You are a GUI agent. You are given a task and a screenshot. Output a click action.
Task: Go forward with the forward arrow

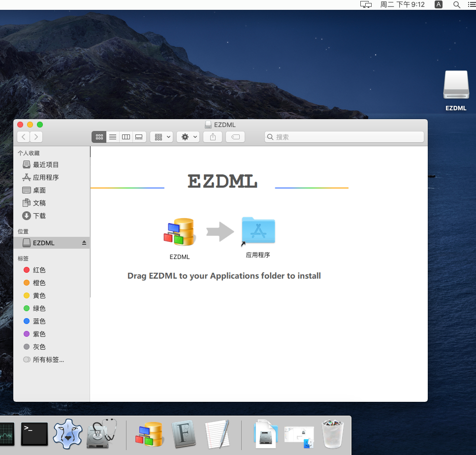(36, 137)
